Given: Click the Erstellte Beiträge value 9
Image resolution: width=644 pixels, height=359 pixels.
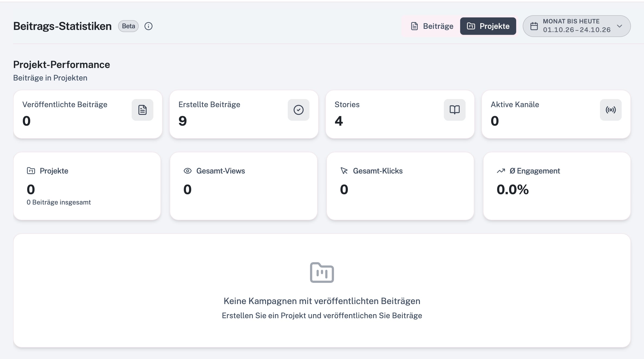Looking at the screenshot, I should click(183, 121).
